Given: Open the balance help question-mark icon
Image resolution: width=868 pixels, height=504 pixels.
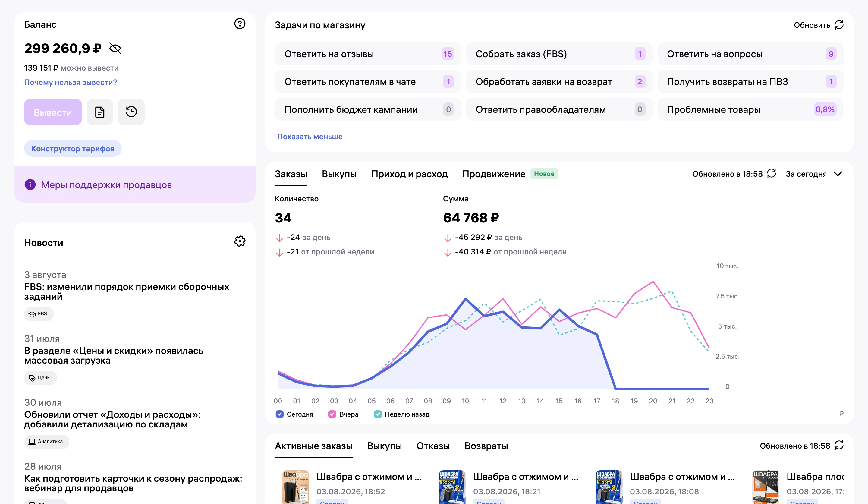Looking at the screenshot, I should tap(240, 24).
